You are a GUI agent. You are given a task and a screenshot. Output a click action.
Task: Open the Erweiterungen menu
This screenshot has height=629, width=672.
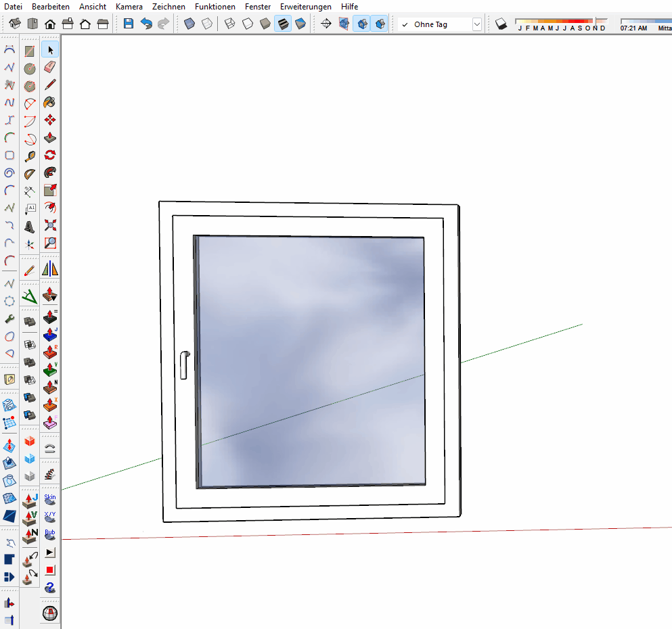(306, 6)
